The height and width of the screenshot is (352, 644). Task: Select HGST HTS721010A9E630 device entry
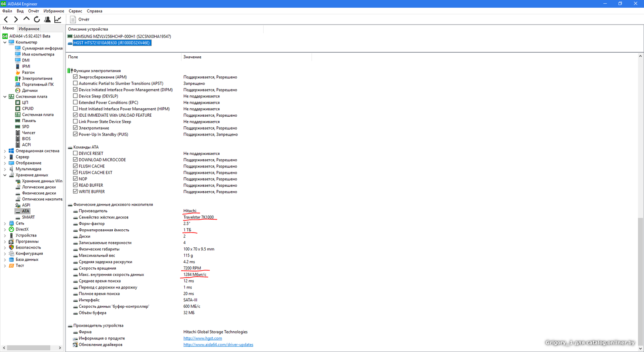[x=112, y=43]
